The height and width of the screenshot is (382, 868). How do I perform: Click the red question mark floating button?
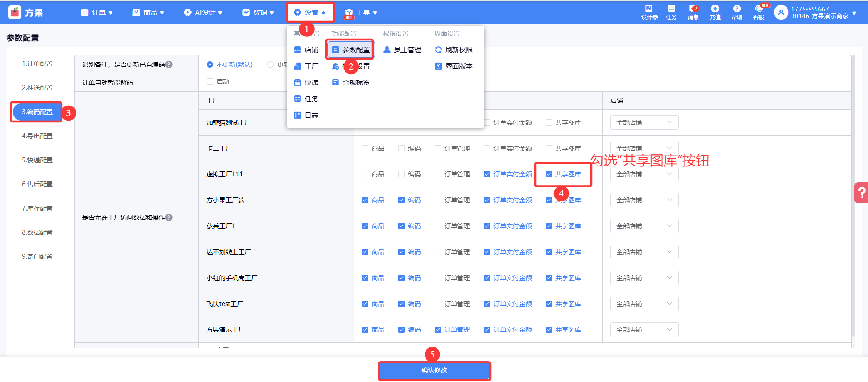pyautogui.click(x=861, y=193)
